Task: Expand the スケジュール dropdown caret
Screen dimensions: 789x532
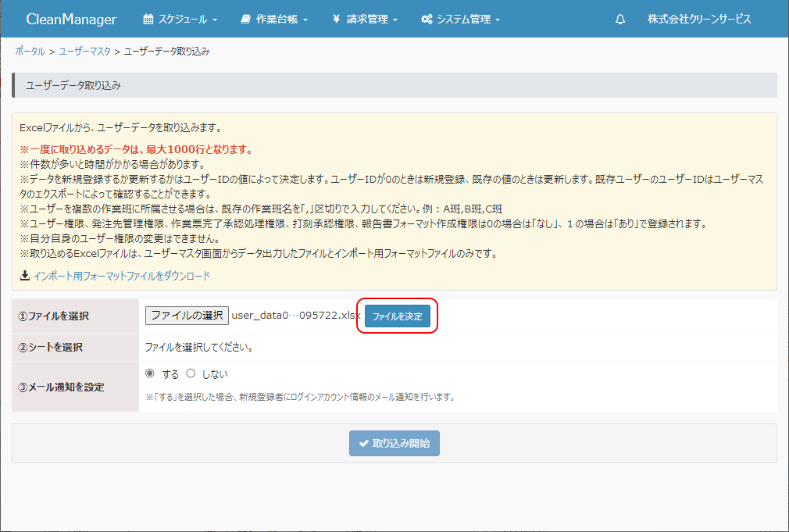Action: [215, 20]
